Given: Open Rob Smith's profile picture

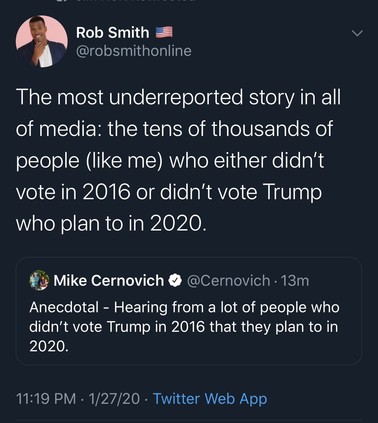Looking at the screenshot, I should coord(42,41).
